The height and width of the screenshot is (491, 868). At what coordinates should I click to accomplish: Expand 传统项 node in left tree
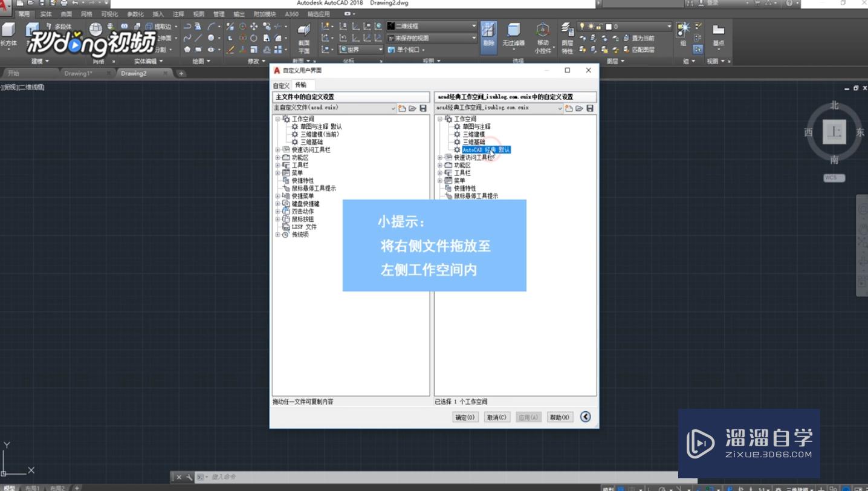coord(278,235)
